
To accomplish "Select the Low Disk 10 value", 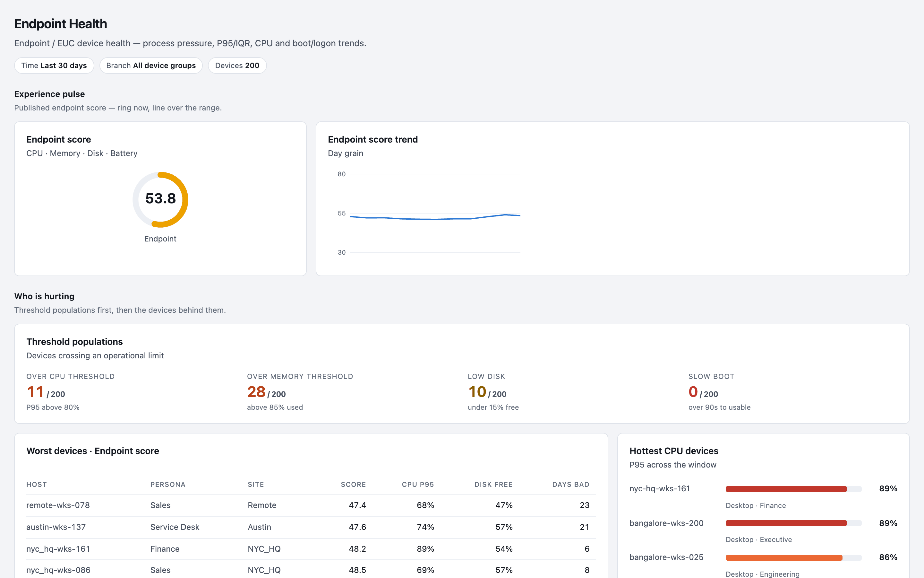I will (477, 392).
